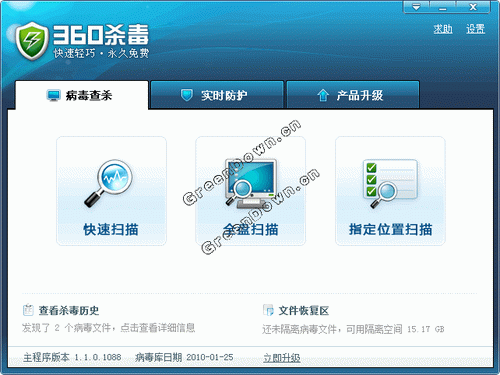Open the 设置 settings link

[475, 29]
